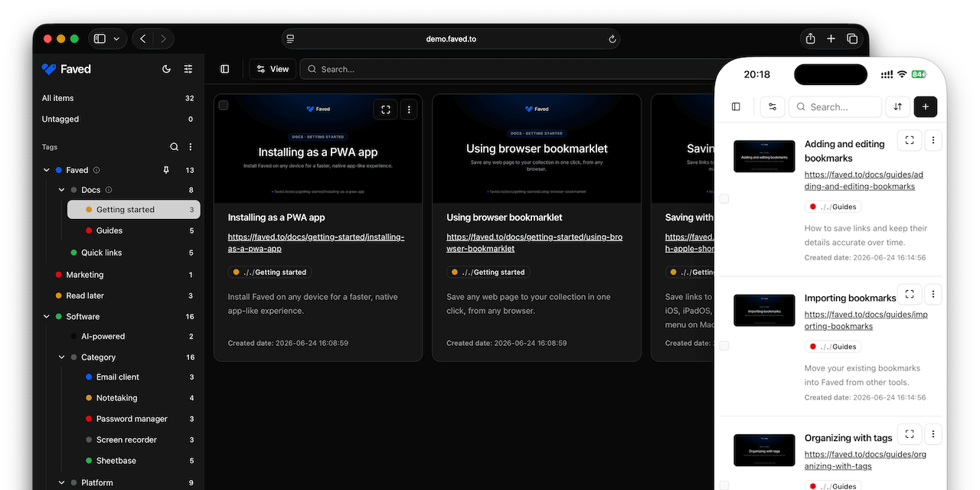The height and width of the screenshot is (490, 980).
Task: Click the pin icon on Faved tag
Action: 166,170
